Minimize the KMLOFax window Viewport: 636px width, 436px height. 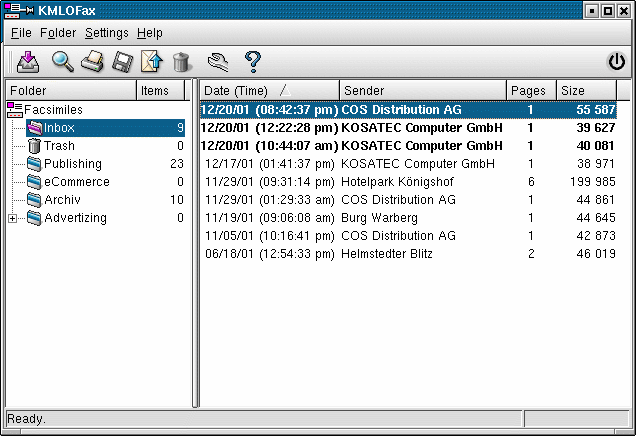pyautogui.click(x=592, y=11)
